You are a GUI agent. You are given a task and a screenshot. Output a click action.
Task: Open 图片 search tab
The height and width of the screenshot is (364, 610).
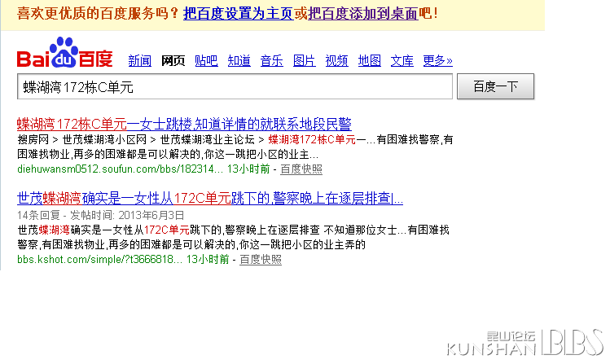tap(305, 60)
